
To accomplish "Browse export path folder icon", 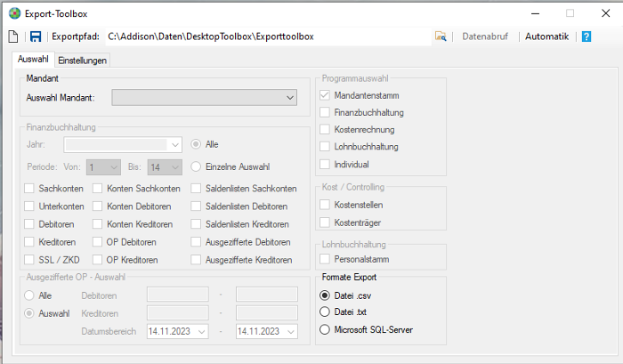I will pyautogui.click(x=441, y=36).
